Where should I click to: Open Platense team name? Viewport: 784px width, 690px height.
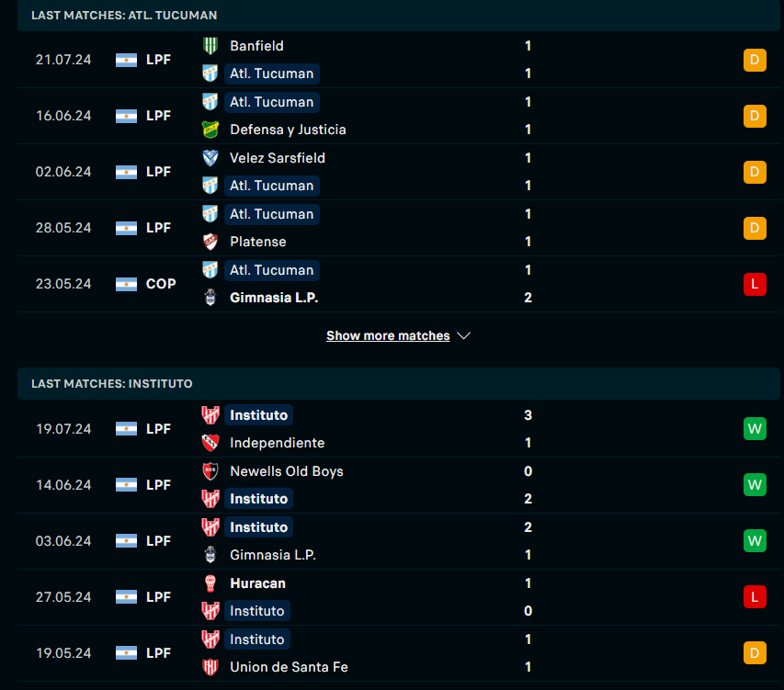click(258, 242)
